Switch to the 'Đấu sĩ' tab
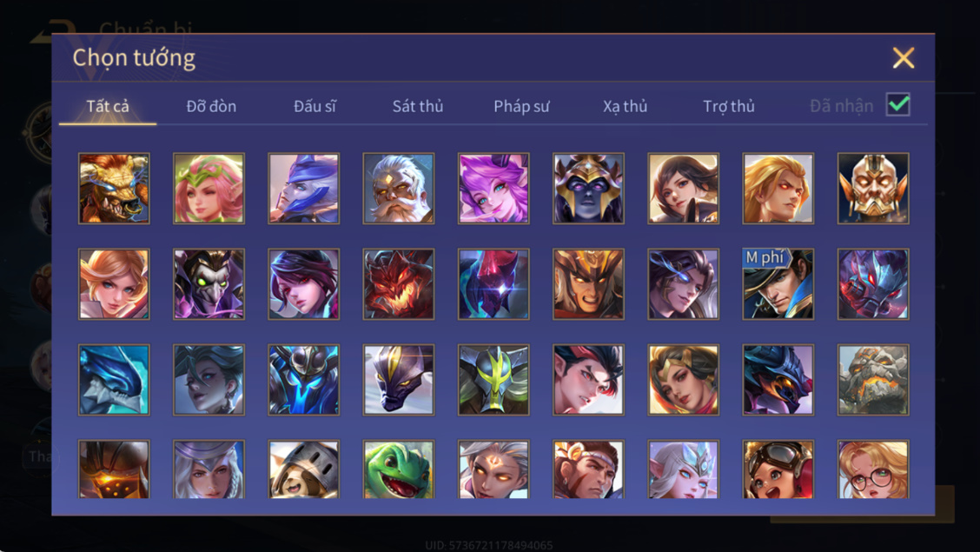 [x=315, y=106]
